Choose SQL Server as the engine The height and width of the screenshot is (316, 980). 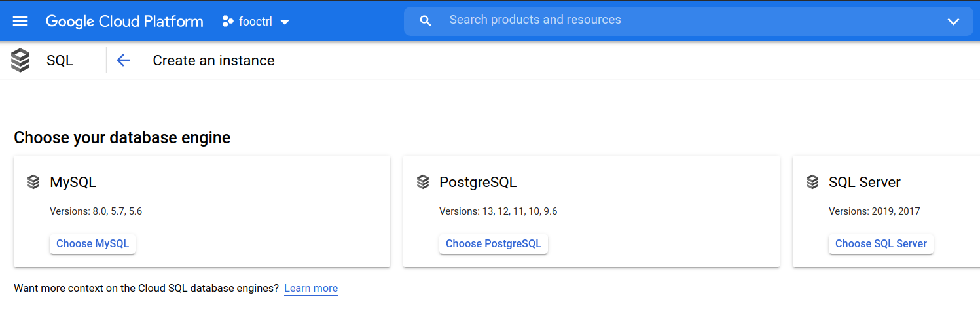click(x=881, y=243)
